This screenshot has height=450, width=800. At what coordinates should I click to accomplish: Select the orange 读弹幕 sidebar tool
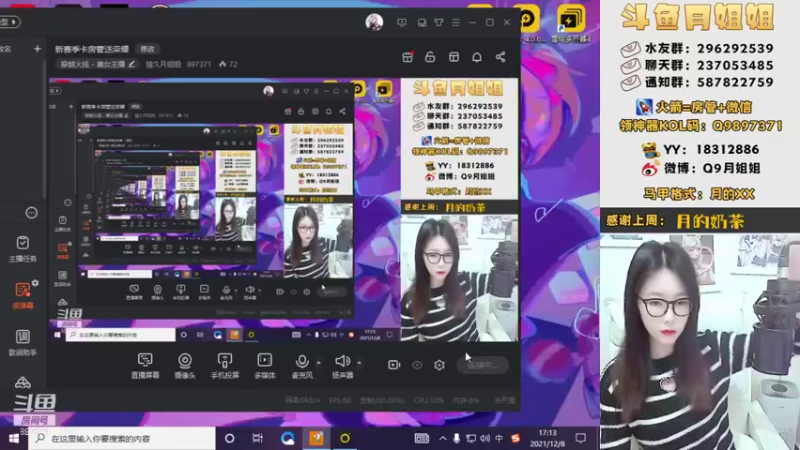[22, 296]
